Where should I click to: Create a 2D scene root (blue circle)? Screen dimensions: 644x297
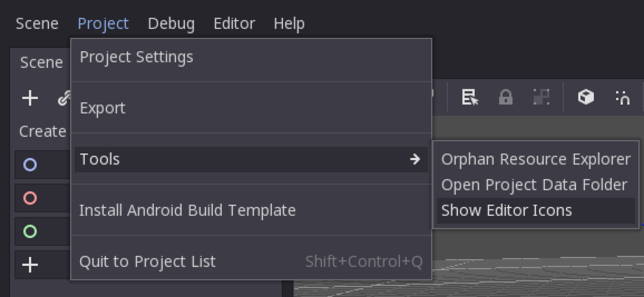[x=30, y=165]
